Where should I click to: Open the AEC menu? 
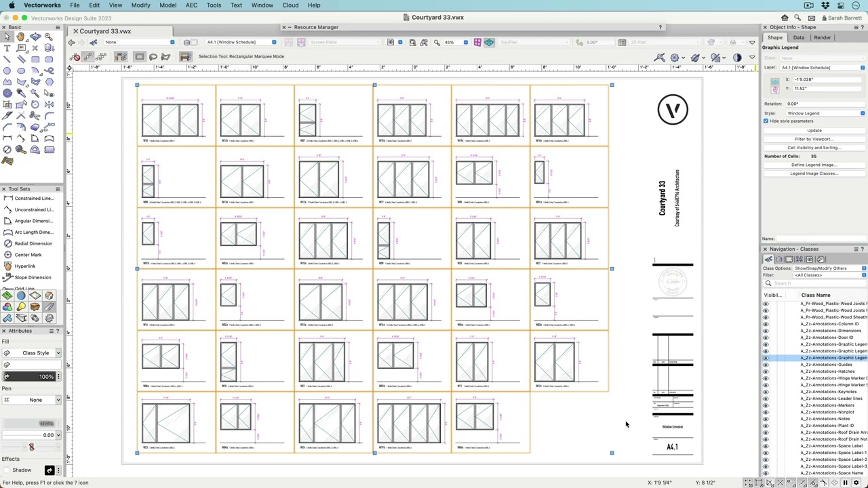[x=192, y=5]
